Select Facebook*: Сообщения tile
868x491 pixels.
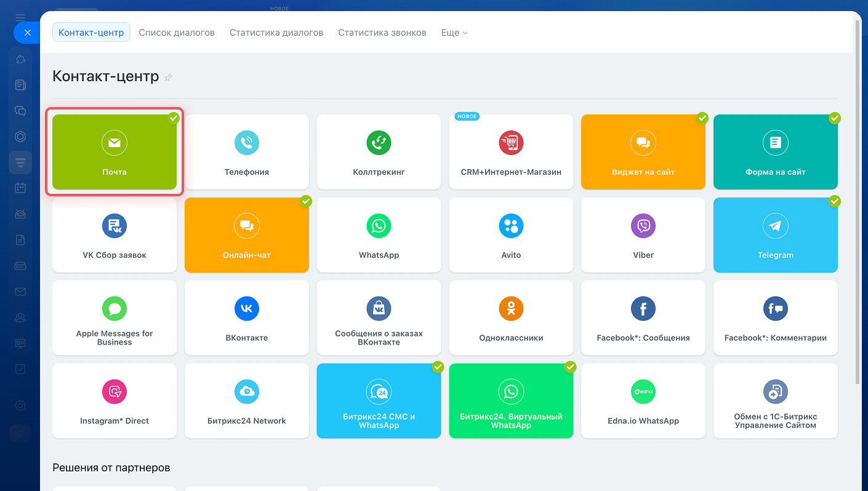tap(643, 318)
